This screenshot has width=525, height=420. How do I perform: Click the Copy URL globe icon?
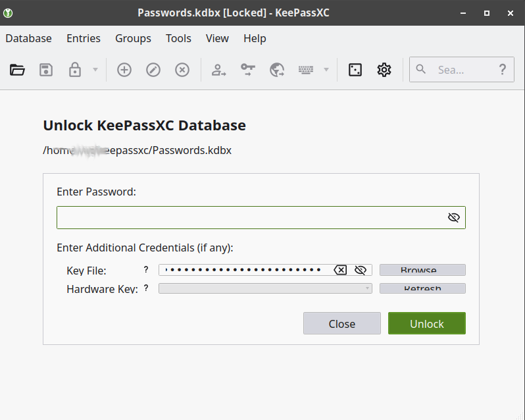point(277,70)
